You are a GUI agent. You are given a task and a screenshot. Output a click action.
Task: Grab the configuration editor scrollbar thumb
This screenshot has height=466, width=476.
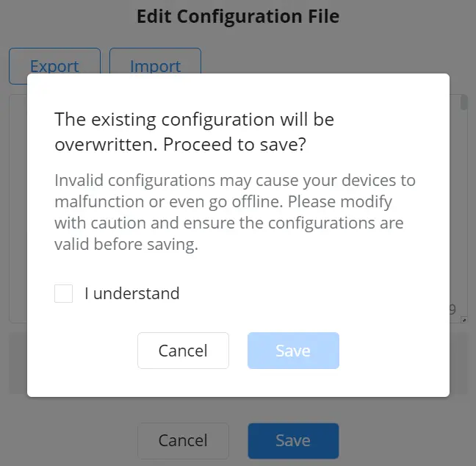coord(464,103)
